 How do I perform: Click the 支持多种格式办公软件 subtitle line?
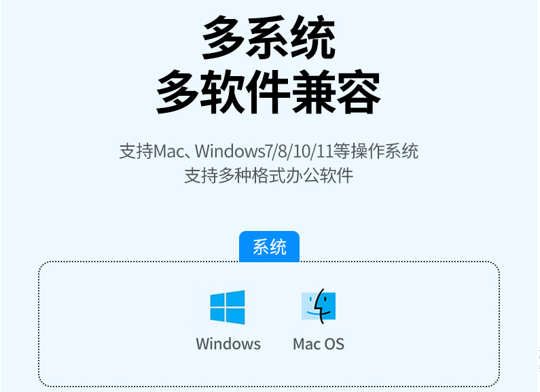tap(268, 176)
